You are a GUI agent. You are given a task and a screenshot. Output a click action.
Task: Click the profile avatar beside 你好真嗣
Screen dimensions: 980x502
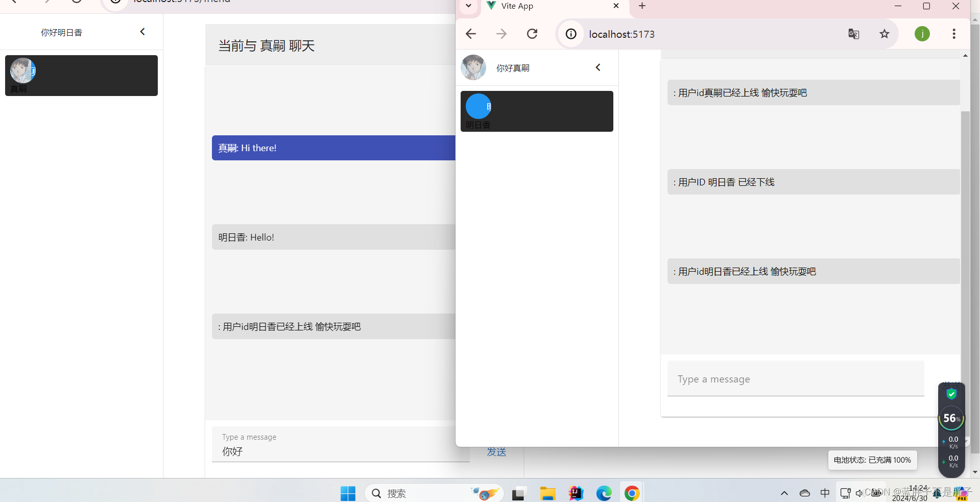[x=473, y=67]
